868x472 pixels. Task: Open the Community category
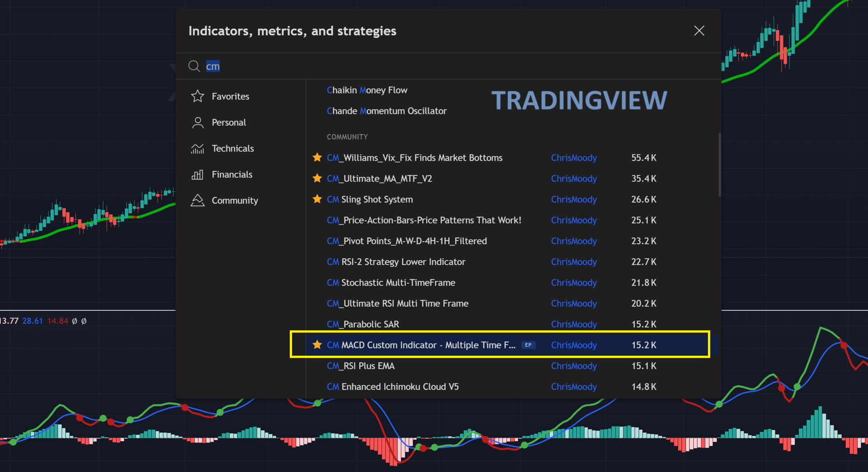pos(235,200)
